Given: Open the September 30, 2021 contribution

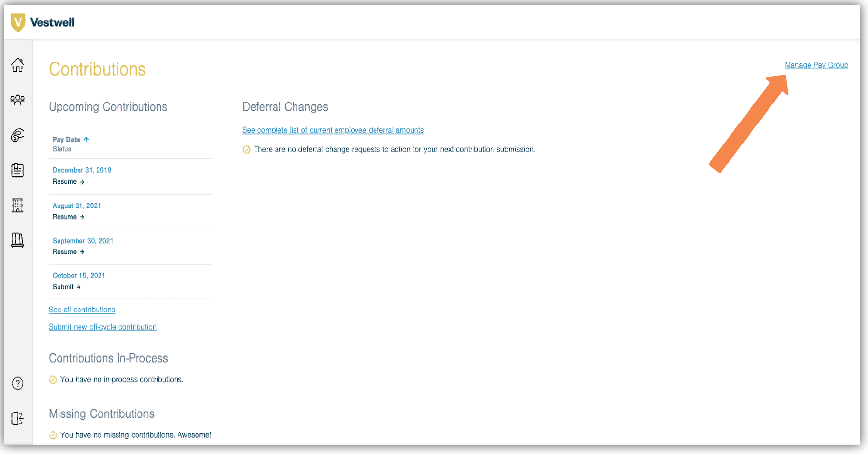Looking at the screenshot, I should (83, 241).
